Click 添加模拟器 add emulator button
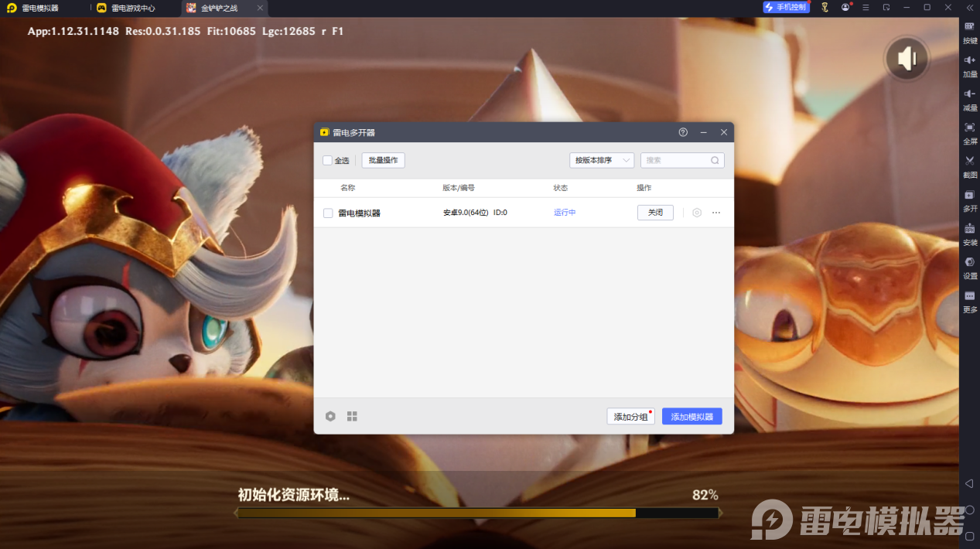Screen dimensions: 980x549 pyautogui.click(x=692, y=417)
